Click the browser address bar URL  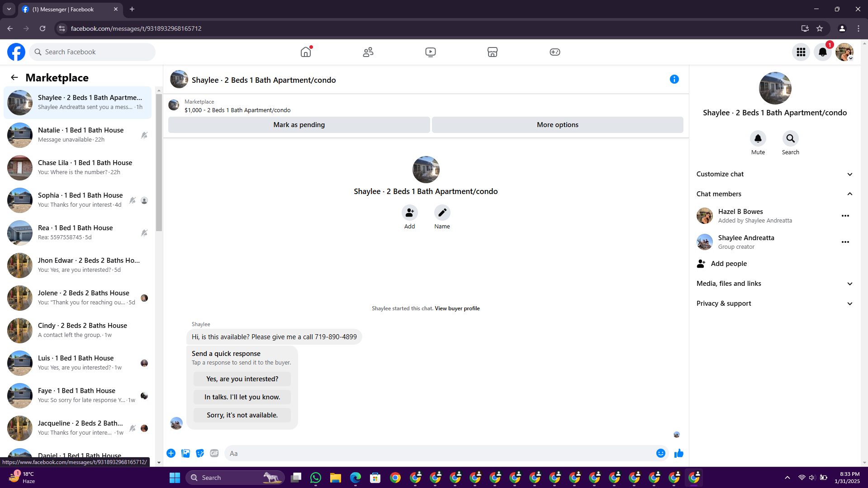pos(136,28)
